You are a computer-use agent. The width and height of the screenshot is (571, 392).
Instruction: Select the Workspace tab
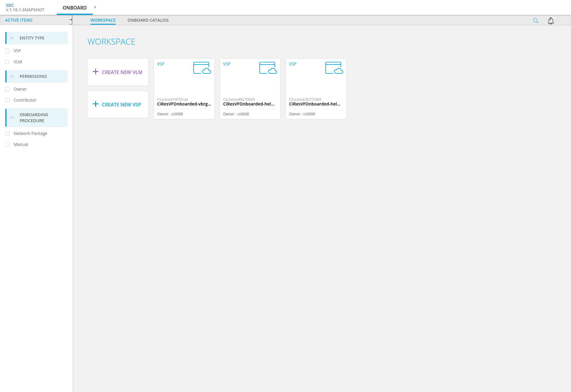pyautogui.click(x=103, y=20)
